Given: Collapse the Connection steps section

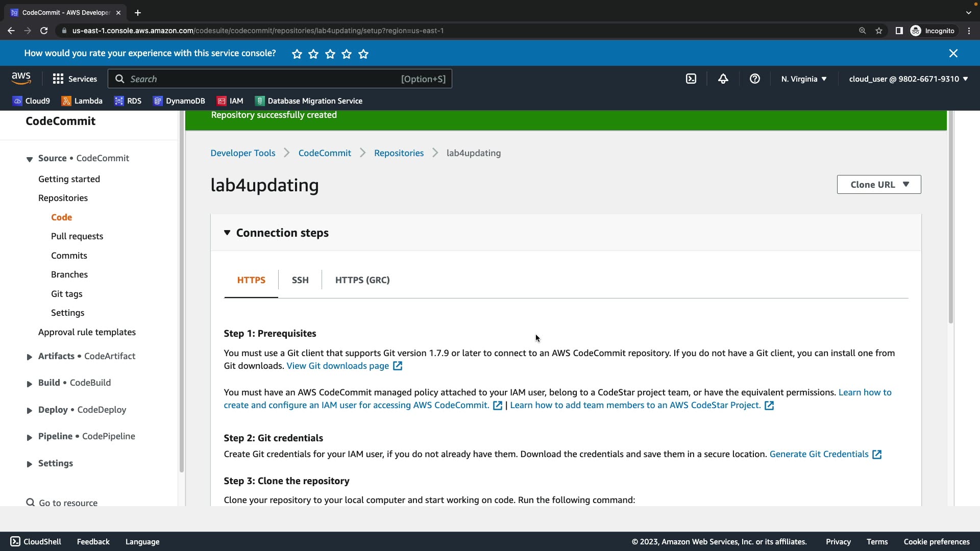Looking at the screenshot, I should pos(227,233).
